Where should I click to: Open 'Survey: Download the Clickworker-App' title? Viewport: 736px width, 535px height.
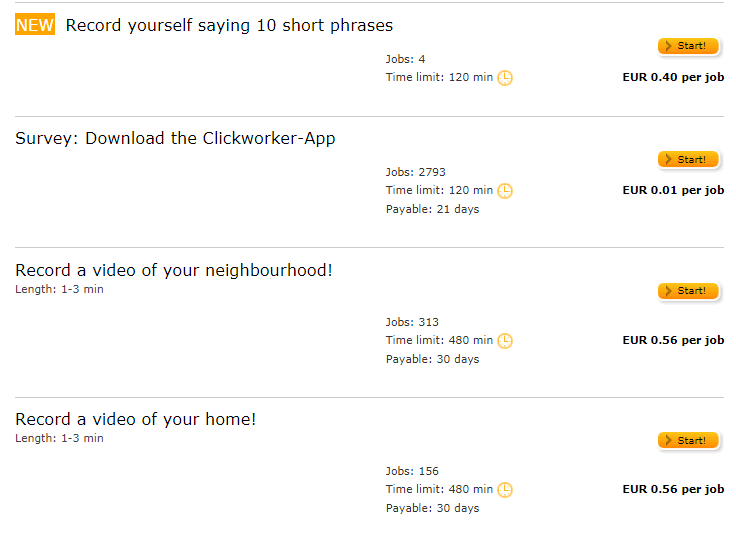[175, 139]
